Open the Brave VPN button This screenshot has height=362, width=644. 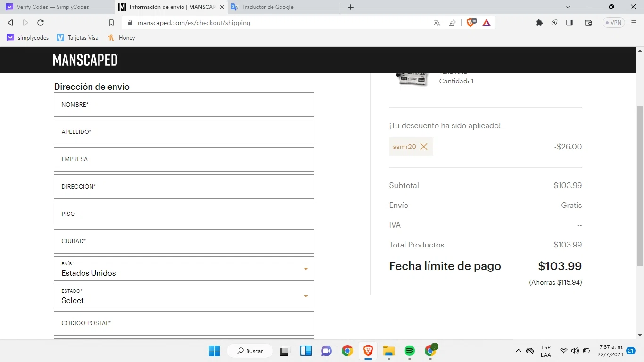point(613,23)
